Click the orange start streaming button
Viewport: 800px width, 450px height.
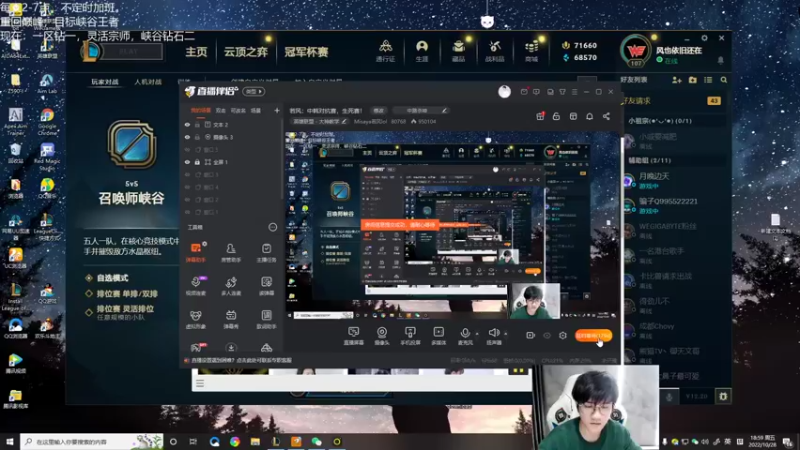click(593, 335)
